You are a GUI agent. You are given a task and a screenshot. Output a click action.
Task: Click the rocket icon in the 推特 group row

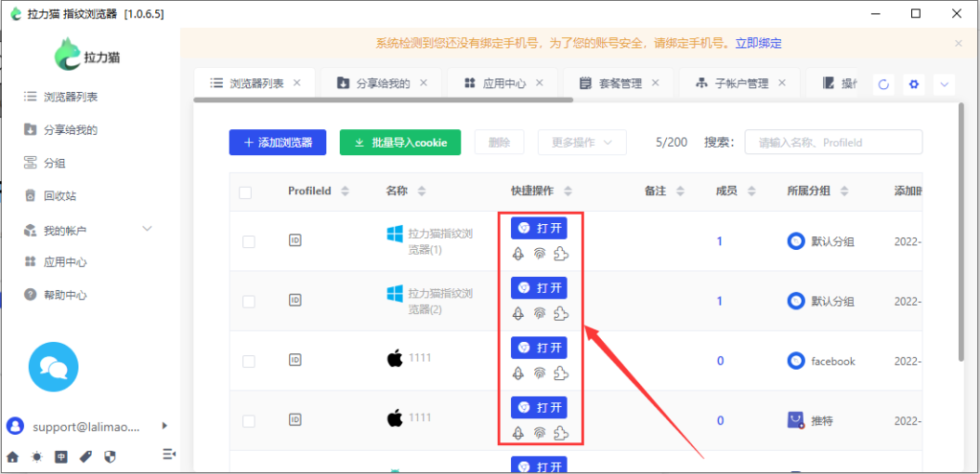pos(518,433)
